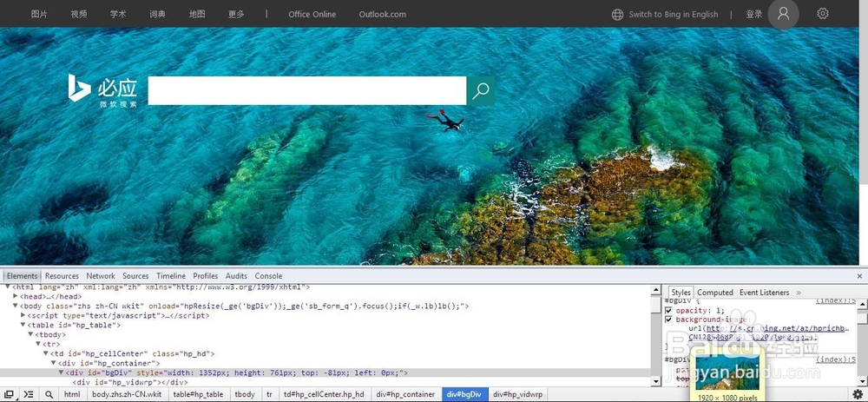Click Switch to Bing in English
The width and height of the screenshot is (868, 402).
click(674, 15)
